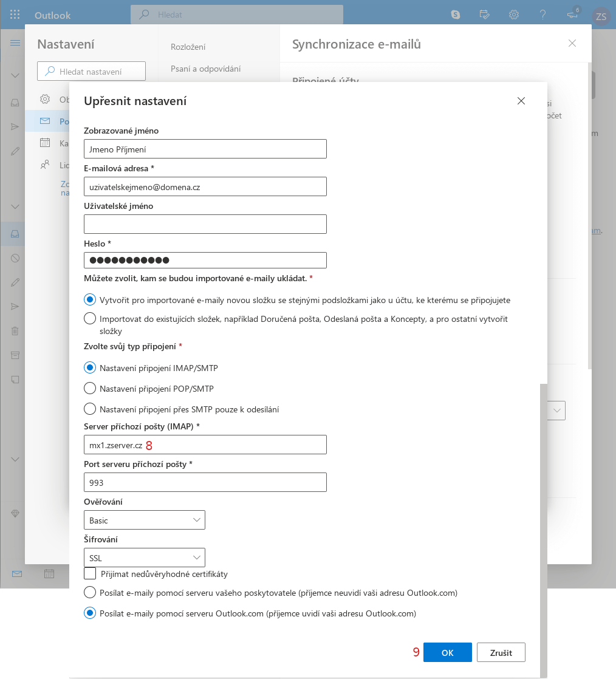Close the Synchronizace e-mailů settings panel

tap(572, 43)
